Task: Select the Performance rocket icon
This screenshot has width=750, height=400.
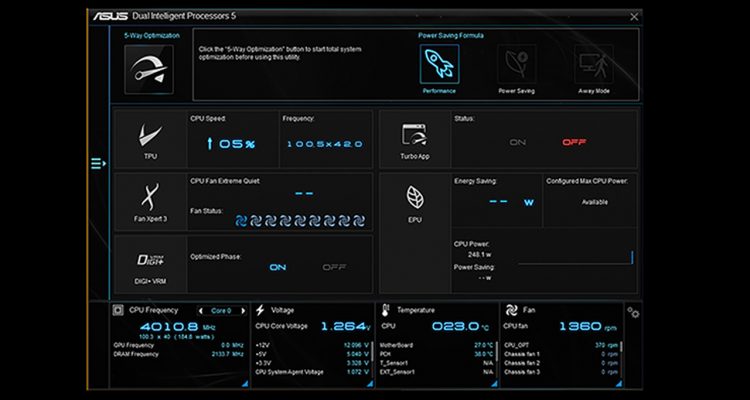Action: [439, 64]
